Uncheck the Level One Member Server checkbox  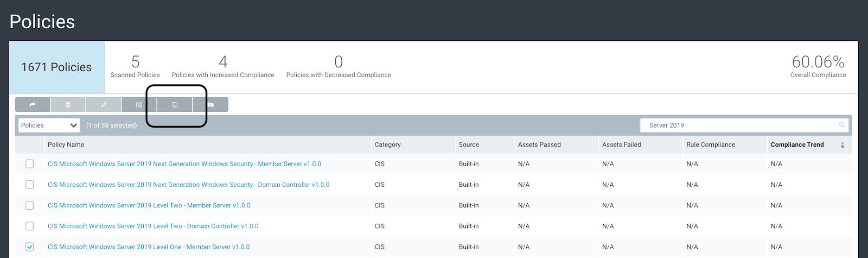click(x=30, y=247)
